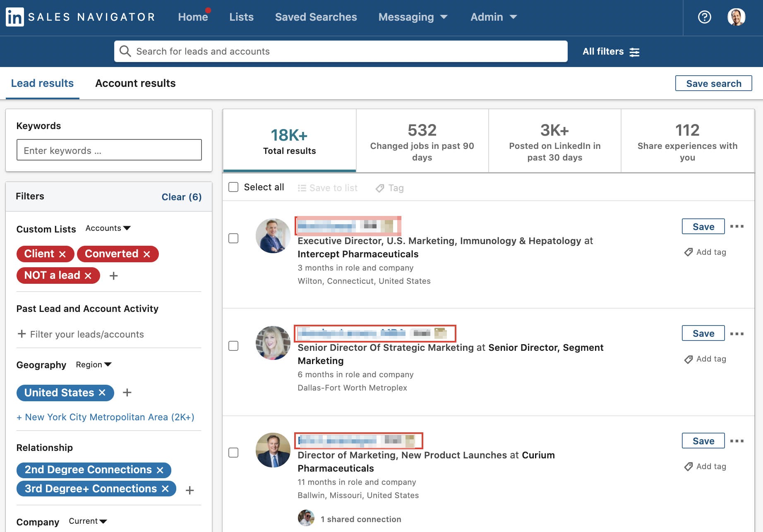The width and height of the screenshot is (763, 532).
Task: Open shared connection avatar under Curium lead
Action: tap(306, 518)
